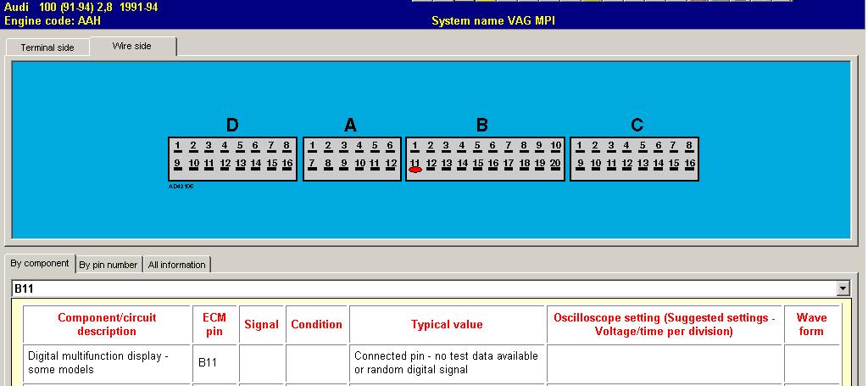Switch to the Terminal side tab
This screenshot has width=868, height=386.
click(47, 48)
